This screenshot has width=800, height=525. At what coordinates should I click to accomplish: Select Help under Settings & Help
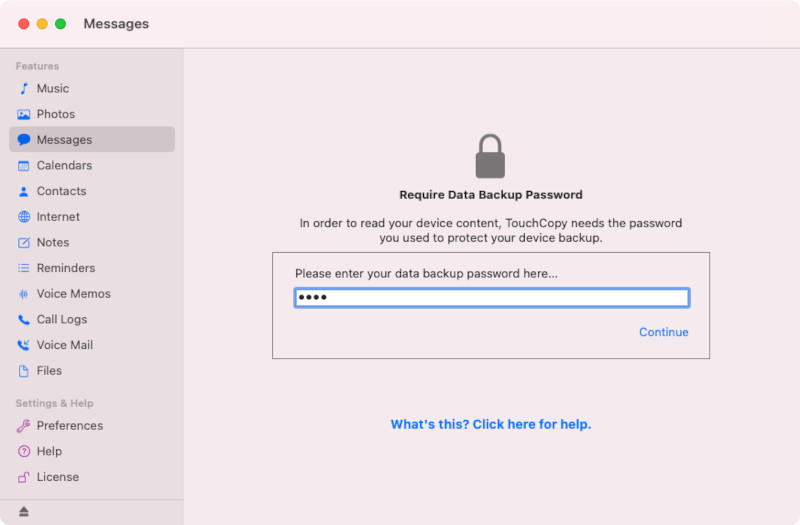pos(49,452)
